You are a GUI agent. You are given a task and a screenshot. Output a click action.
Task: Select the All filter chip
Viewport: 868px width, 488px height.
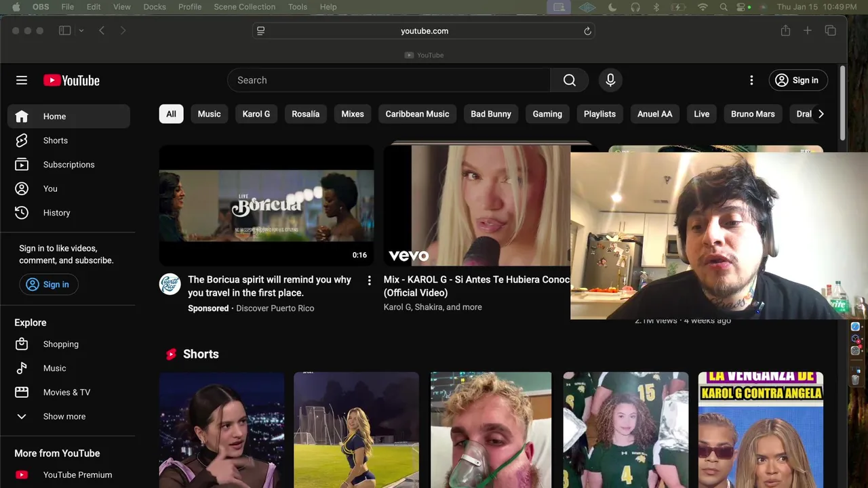point(171,114)
